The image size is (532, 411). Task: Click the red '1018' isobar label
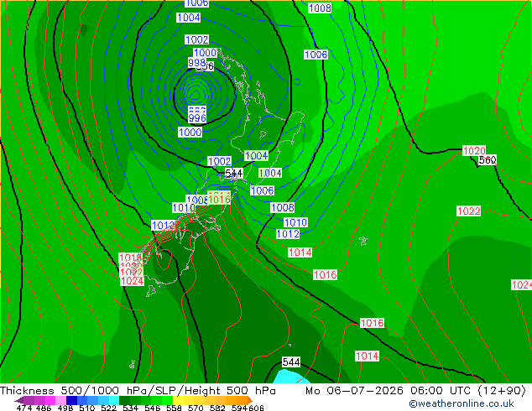[x=130, y=258]
